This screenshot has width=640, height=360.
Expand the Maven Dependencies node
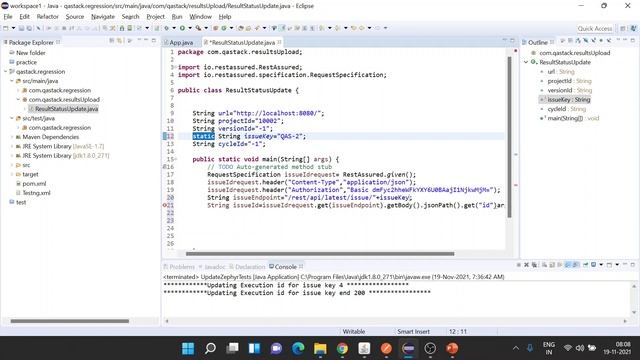pos(12,137)
